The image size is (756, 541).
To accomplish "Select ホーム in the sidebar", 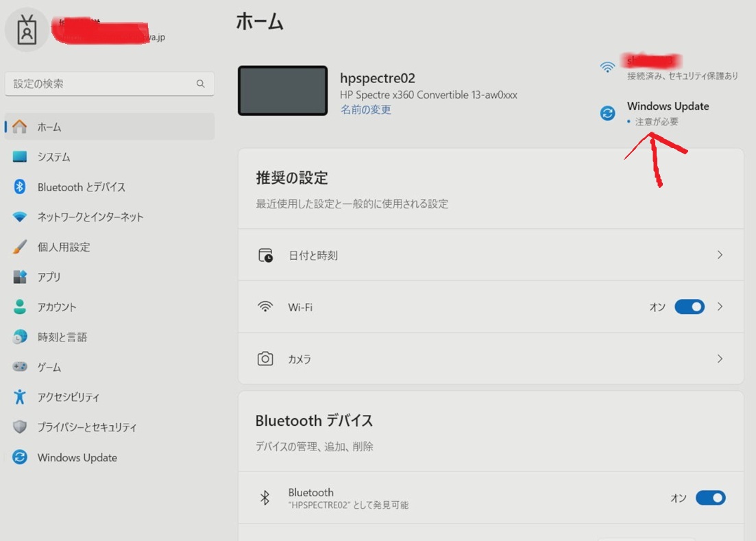I will tap(110, 127).
